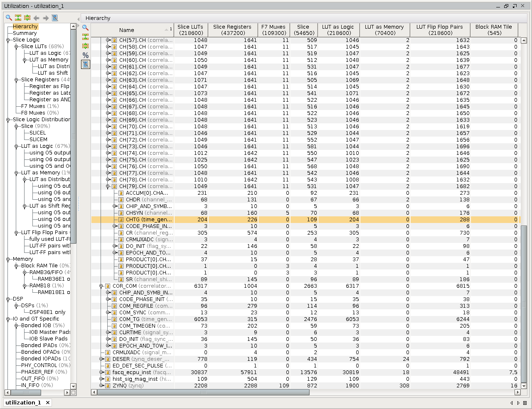532x409 pixels.
Task: Toggle the calculator icon in the left navigation toolbar
Action: [55, 18]
